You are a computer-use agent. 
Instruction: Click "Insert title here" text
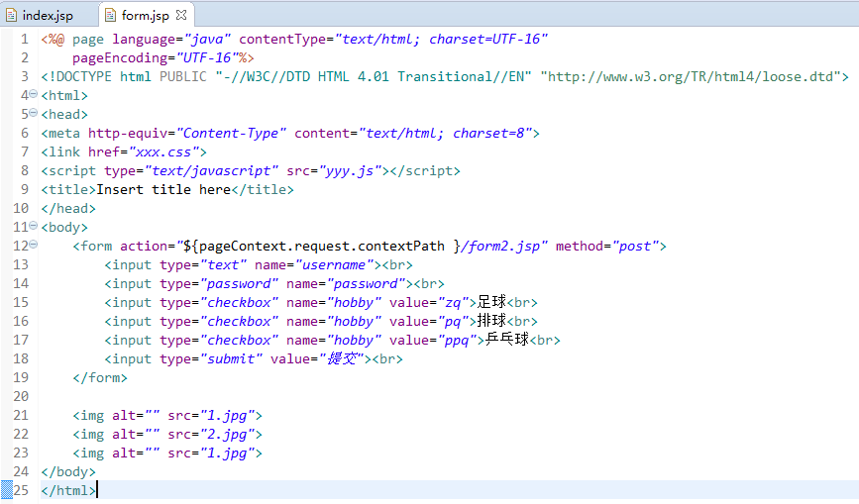(x=163, y=189)
